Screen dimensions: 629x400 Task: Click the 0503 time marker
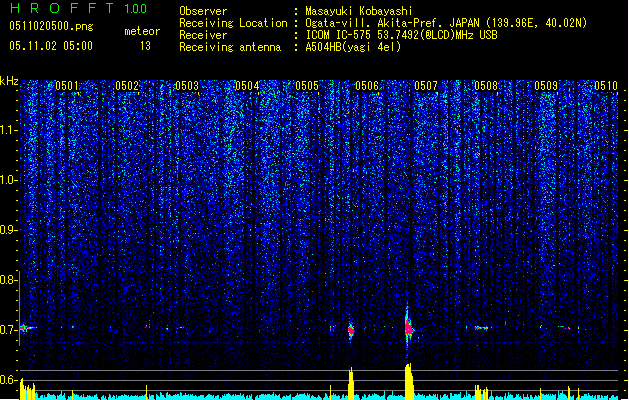tap(187, 86)
